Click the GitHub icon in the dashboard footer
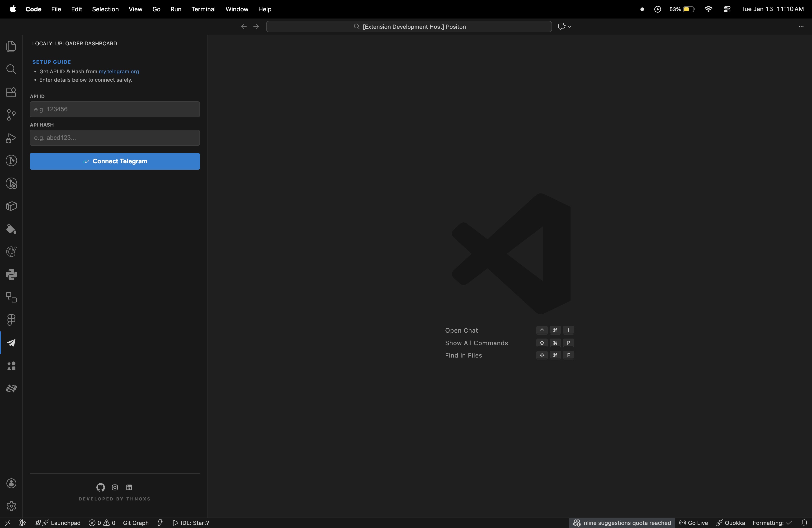The width and height of the screenshot is (812, 528). point(100,488)
